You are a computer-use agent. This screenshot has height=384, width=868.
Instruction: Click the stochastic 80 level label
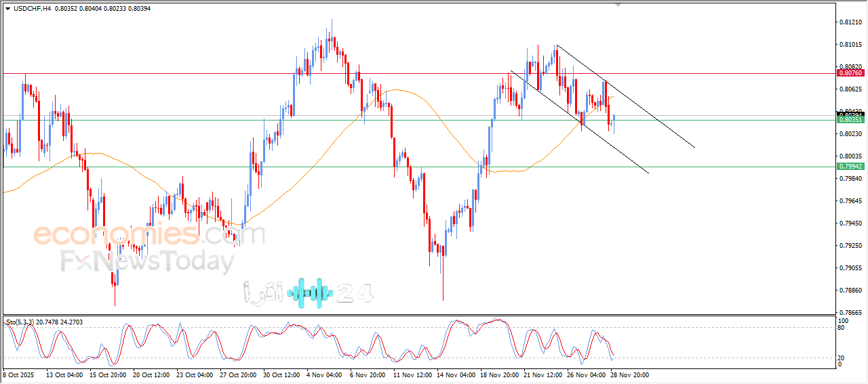coord(842,328)
